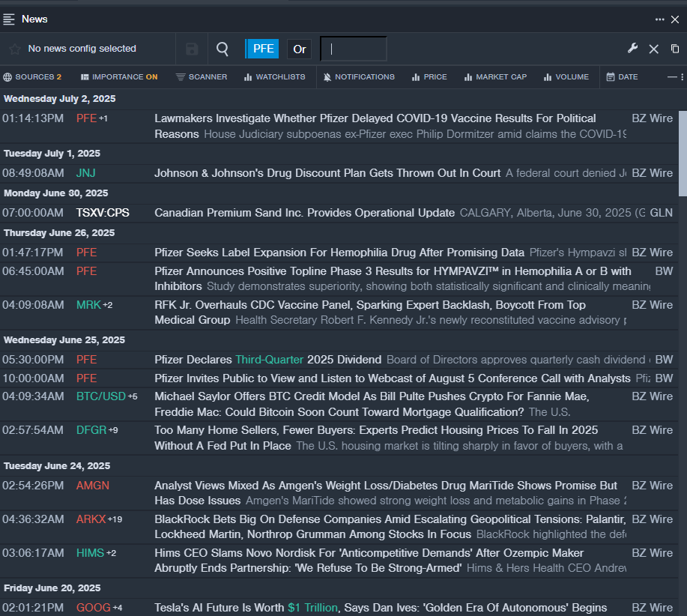The image size is (687, 616).
Task: Click the Tuesday June 24, 2025 date header
Action: (56, 465)
